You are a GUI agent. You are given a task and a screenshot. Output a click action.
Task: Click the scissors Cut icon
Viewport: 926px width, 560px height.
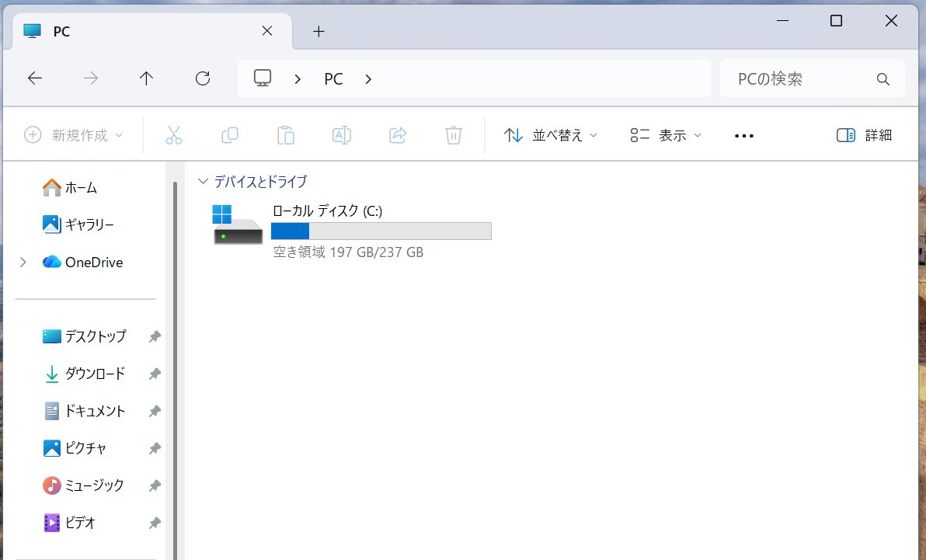pyautogui.click(x=174, y=134)
